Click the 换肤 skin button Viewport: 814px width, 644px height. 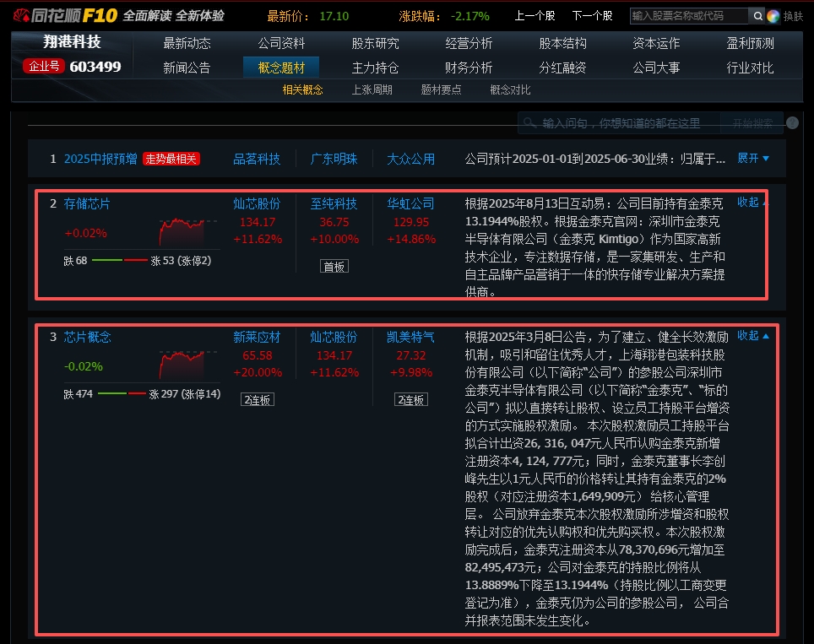pos(793,16)
